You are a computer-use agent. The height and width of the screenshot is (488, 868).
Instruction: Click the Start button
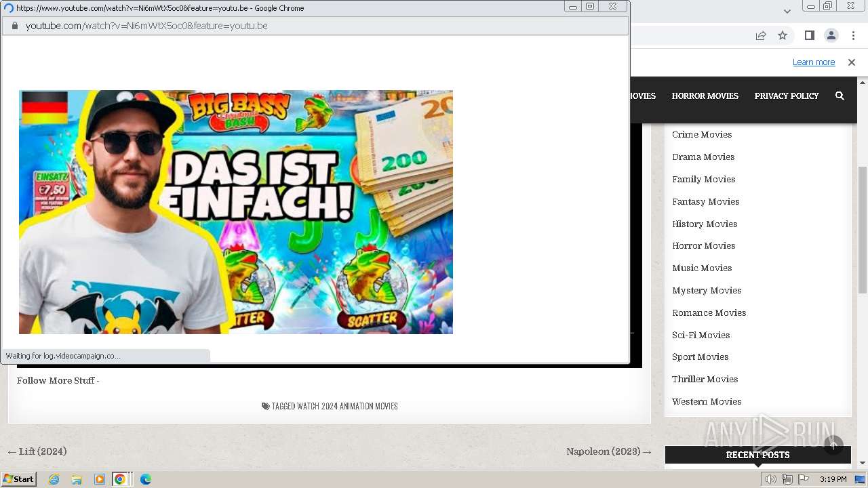pos(19,479)
